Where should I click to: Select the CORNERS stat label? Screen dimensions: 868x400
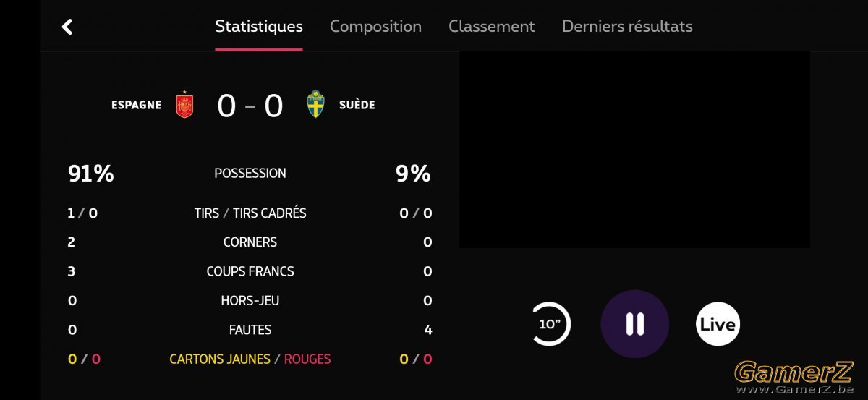(250, 242)
